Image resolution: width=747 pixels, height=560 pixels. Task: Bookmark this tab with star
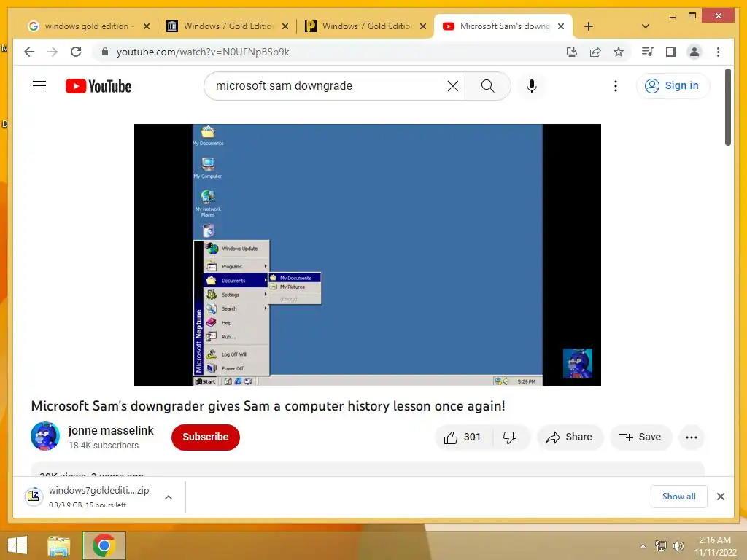619,52
